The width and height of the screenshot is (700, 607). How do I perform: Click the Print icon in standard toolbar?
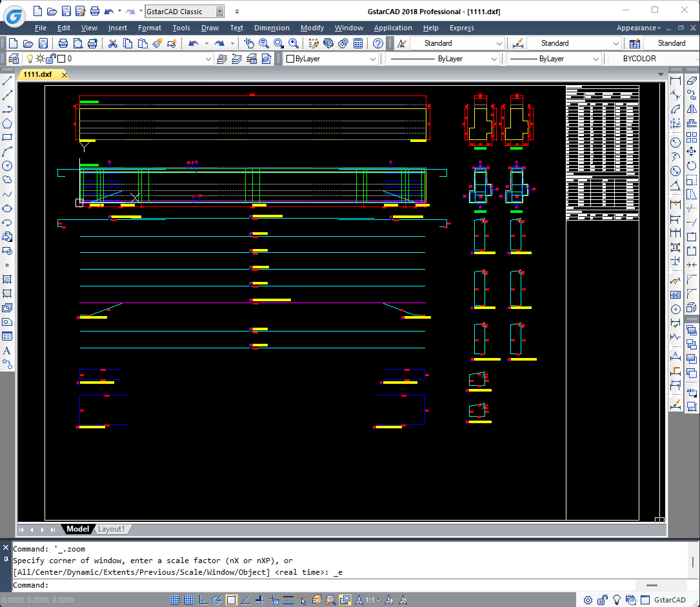(63, 43)
